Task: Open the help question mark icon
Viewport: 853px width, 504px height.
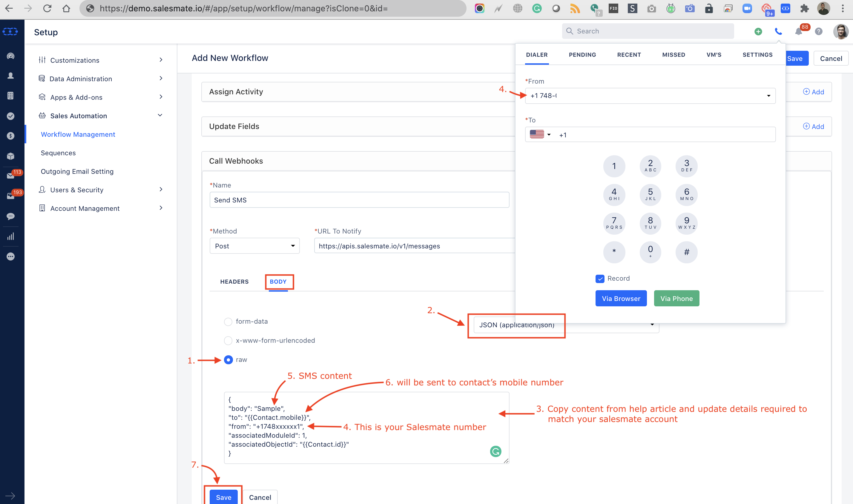Action: (x=819, y=32)
